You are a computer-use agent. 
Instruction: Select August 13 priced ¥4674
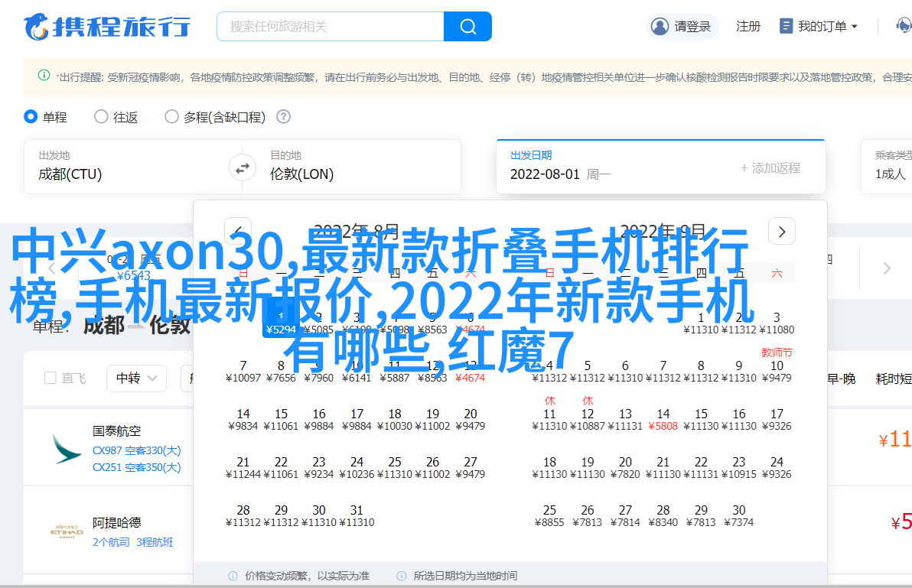pyautogui.click(x=470, y=372)
